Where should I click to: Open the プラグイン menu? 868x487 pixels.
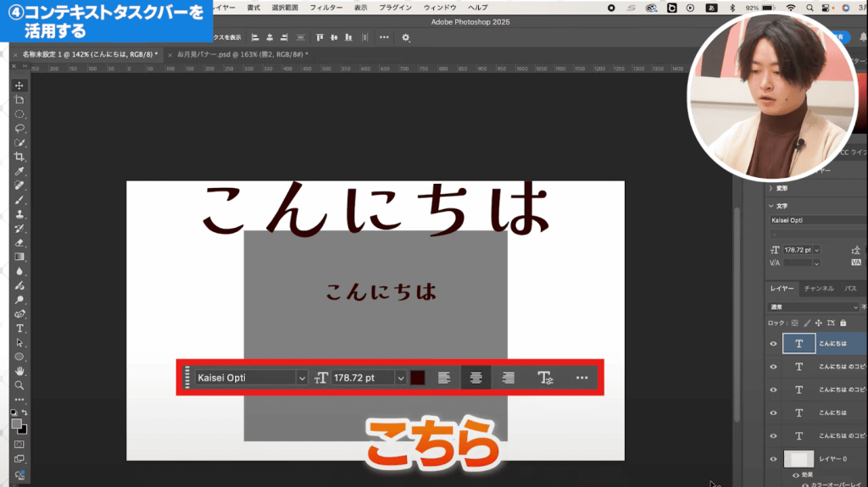point(395,8)
